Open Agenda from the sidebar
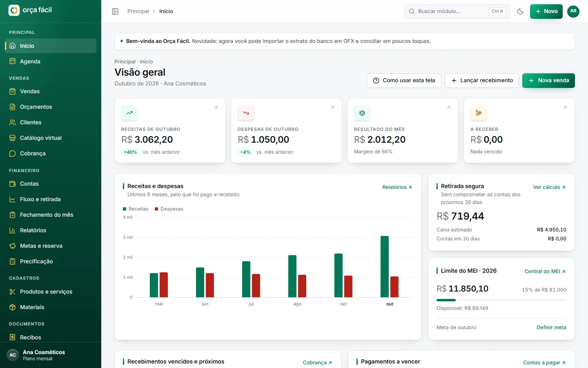 pos(51,61)
